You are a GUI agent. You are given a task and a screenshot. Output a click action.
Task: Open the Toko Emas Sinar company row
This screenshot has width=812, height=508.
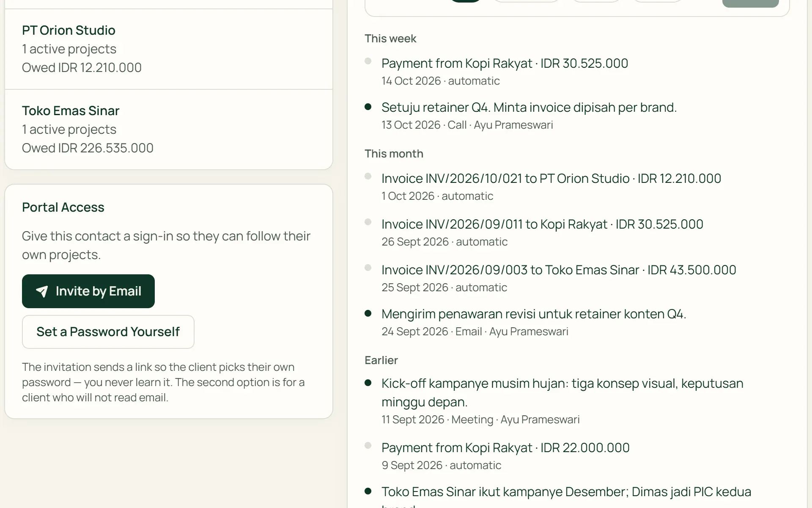click(169, 130)
